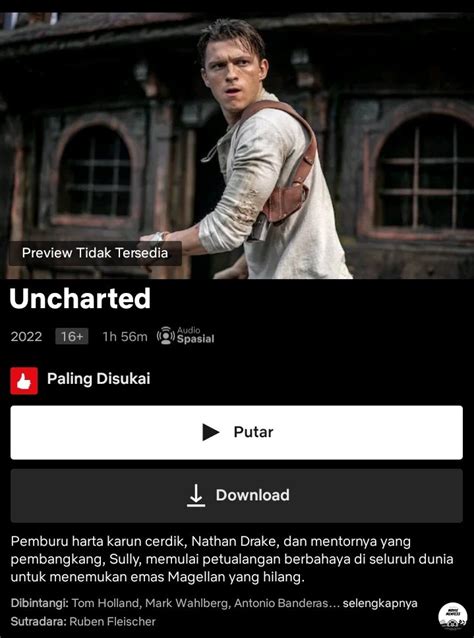Tap the synopsis paragraph about Nathan Drake

coord(232,560)
